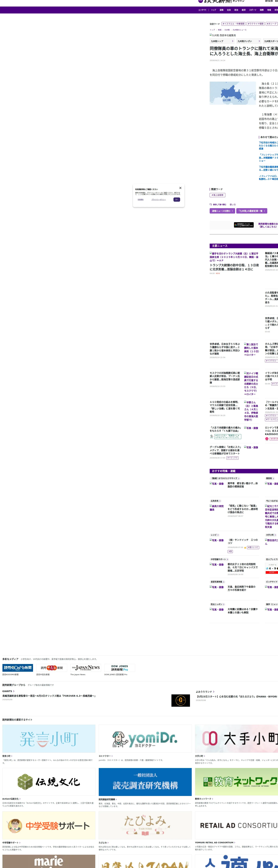Viewport: 278px width, 868px height.
Task: Open the yomiDr. site banner
Action: [x=145, y=739]
